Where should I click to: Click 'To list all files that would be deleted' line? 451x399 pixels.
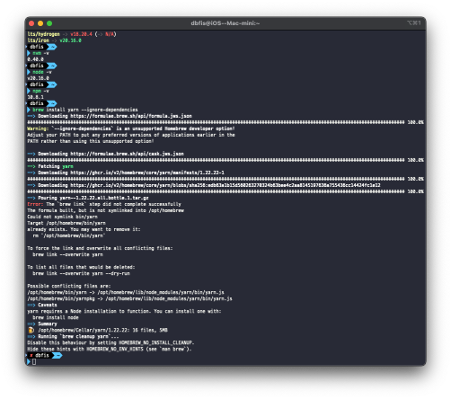(x=81, y=267)
